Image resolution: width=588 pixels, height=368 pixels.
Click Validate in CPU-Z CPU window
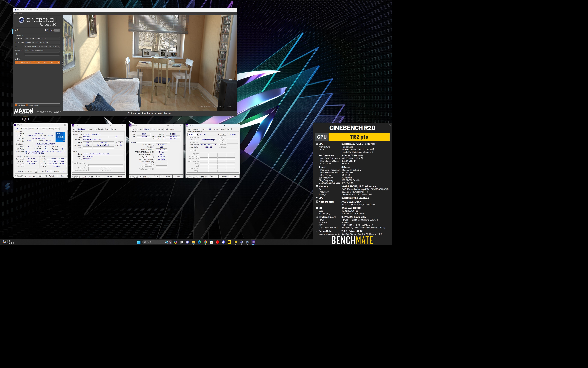52,176
